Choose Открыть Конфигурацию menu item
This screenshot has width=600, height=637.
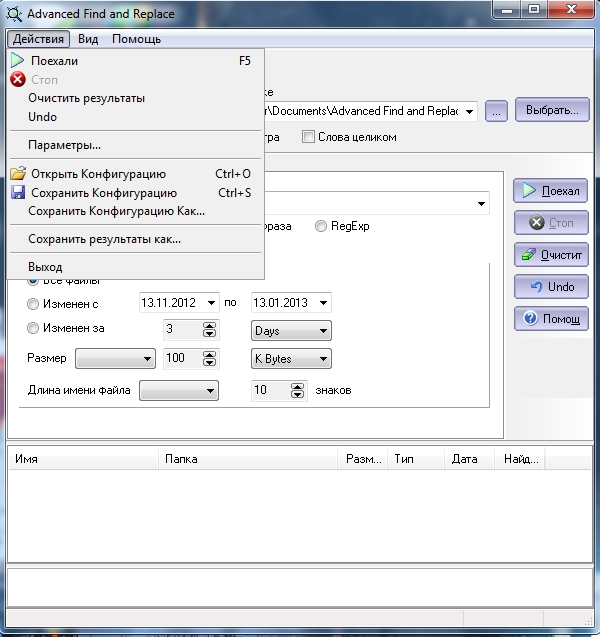coord(136,173)
